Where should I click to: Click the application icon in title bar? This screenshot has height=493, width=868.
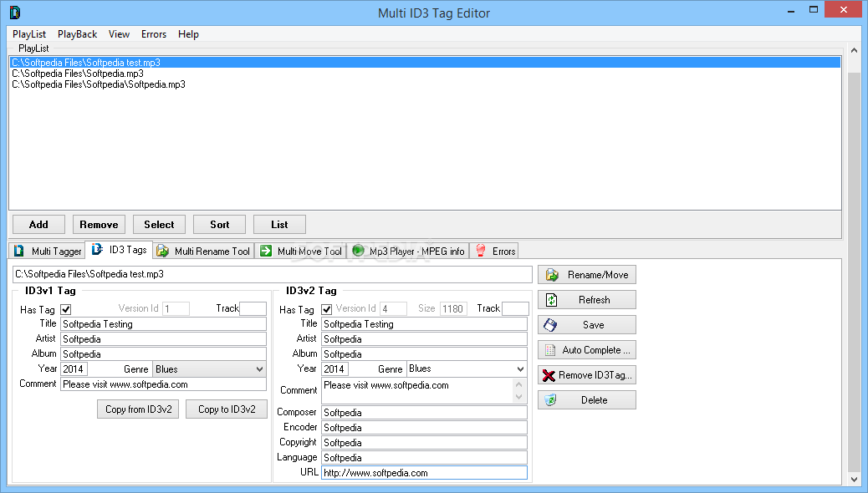tap(15, 13)
